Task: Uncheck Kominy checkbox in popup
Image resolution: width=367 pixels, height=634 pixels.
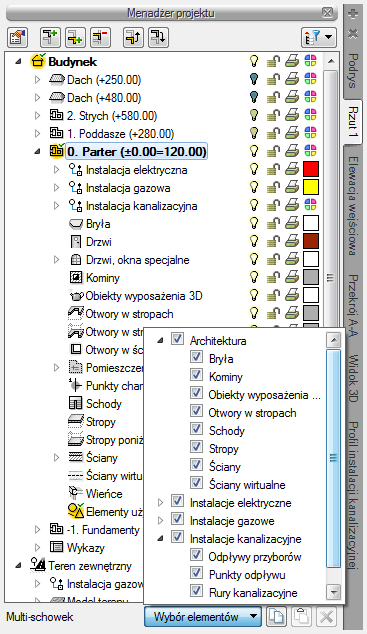Action: click(x=196, y=375)
